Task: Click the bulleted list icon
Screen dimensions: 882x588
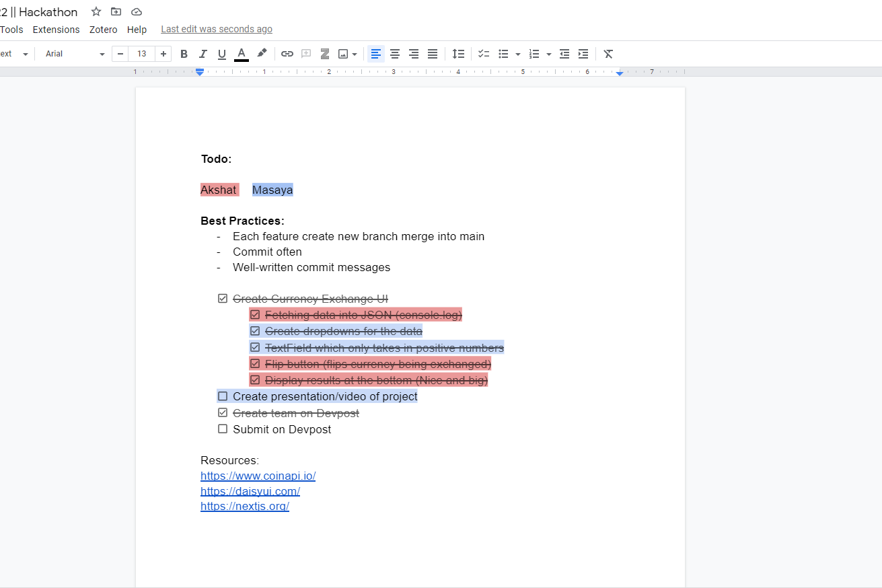Action: click(x=503, y=54)
